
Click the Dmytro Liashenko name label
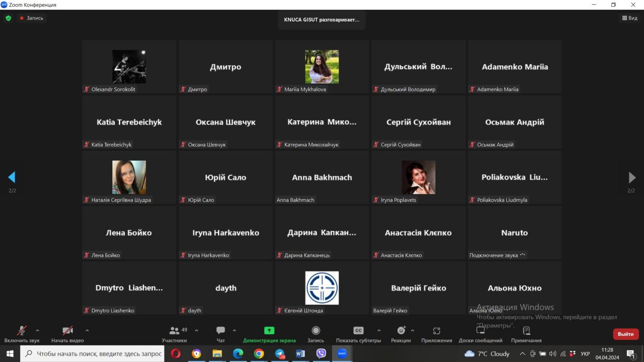click(x=113, y=311)
